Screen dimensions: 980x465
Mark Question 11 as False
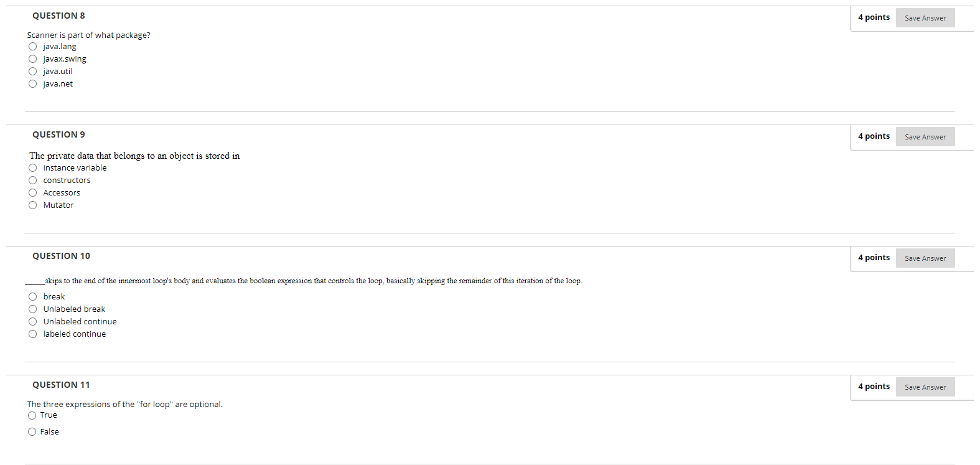coord(32,432)
